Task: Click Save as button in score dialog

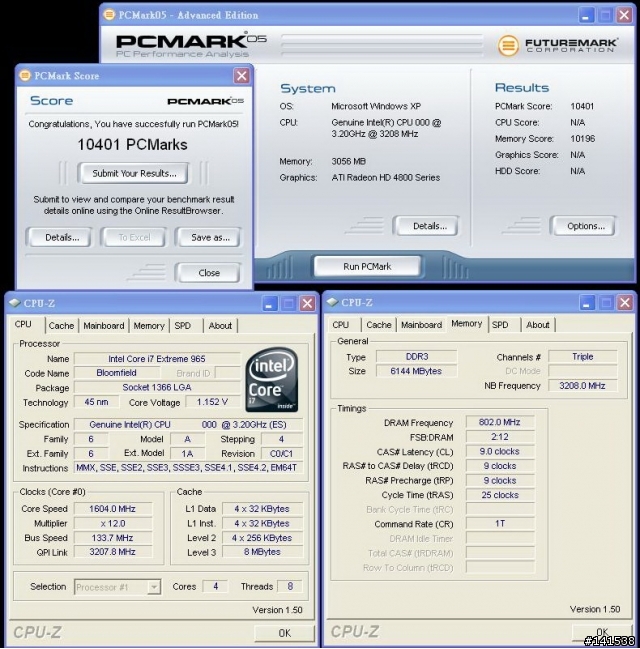Action: (x=210, y=238)
